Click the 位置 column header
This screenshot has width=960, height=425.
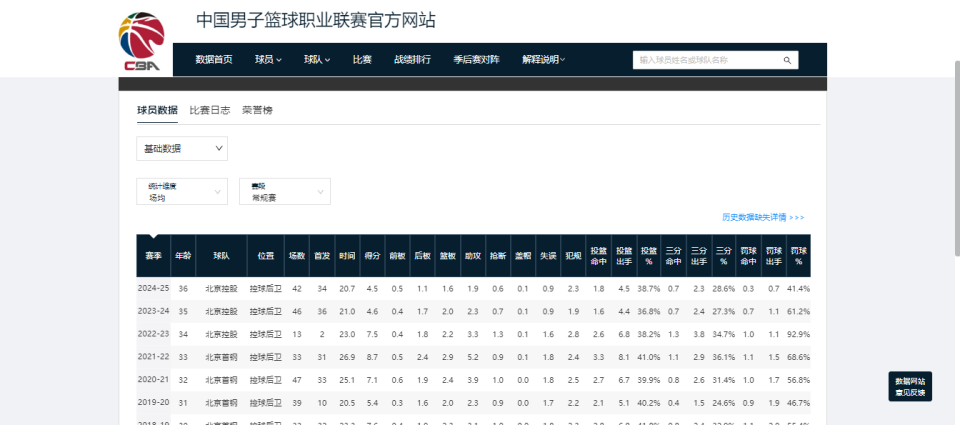point(266,256)
